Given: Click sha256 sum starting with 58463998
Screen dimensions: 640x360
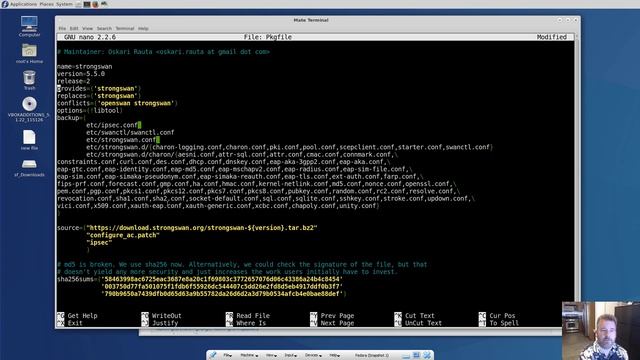Looking at the screenshot, I should pos(222,279).
